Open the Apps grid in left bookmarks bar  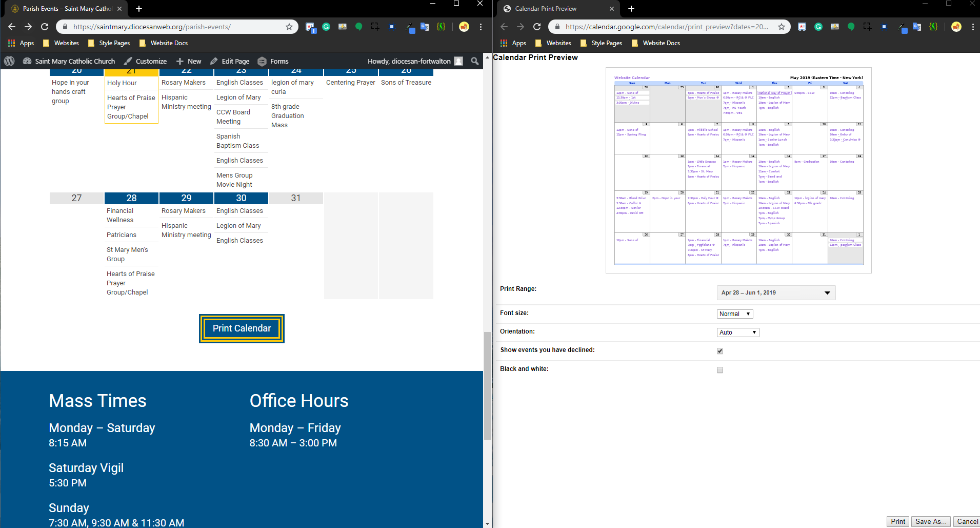point(21,43)
